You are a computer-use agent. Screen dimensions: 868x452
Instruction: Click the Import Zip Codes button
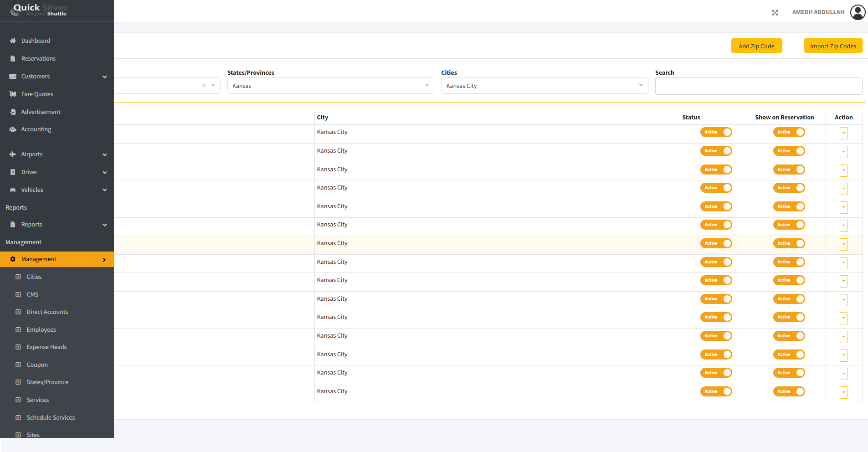832,46
